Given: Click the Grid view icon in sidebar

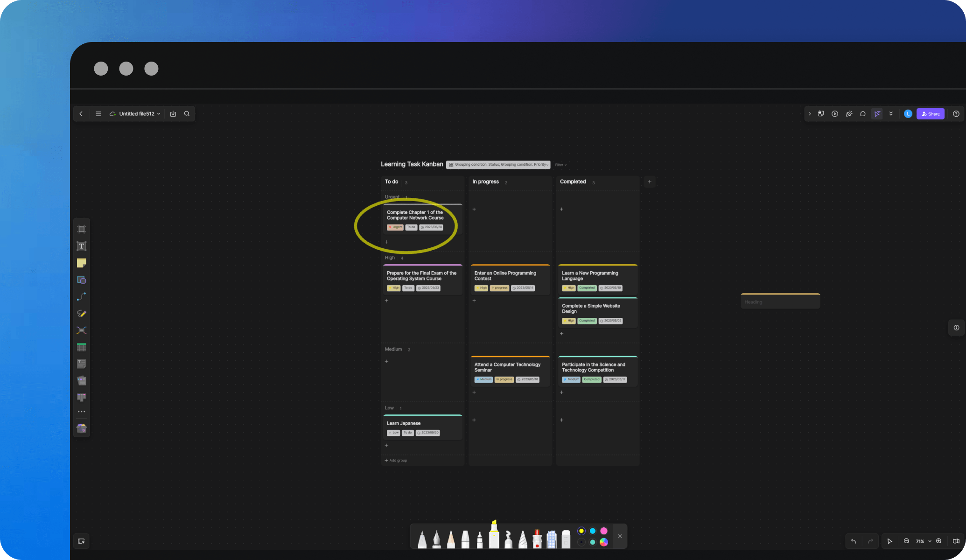Looking at the screenshot, I should click(x=82, y=347).
